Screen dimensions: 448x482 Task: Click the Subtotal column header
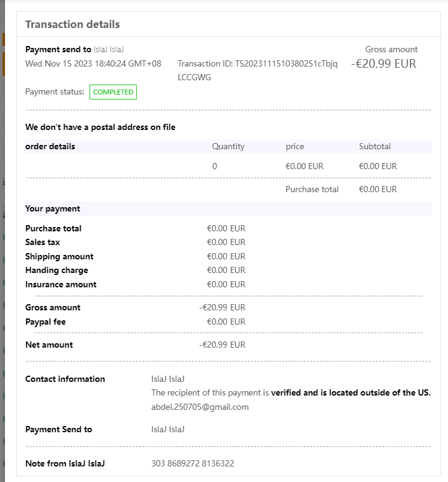375,146
